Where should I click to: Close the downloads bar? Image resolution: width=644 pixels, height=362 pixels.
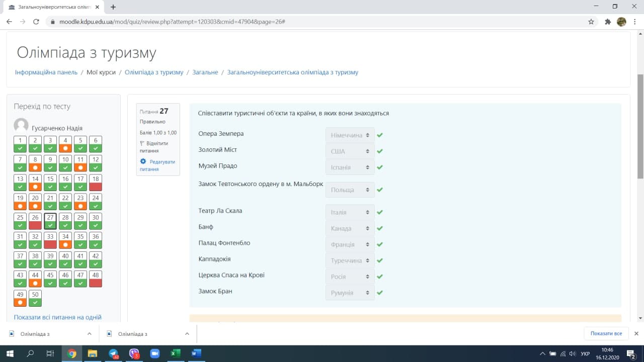(x=636, y=333)
